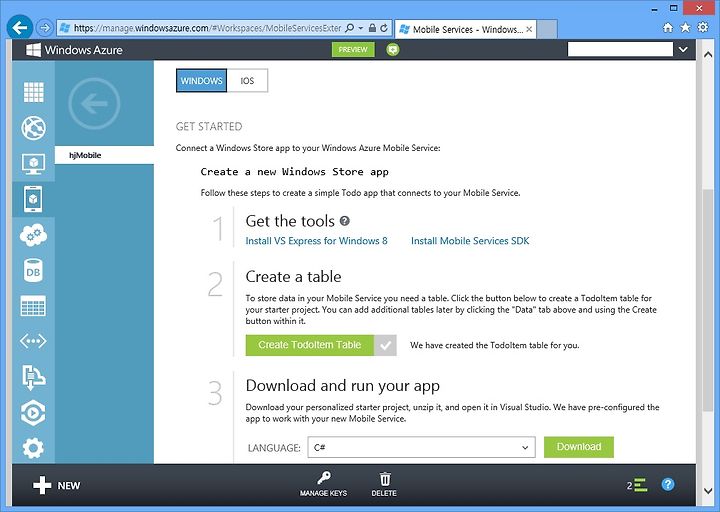Click scrollbar up arrow
Image resolution: width=720 pixels, height=512 pixels.
708,54
